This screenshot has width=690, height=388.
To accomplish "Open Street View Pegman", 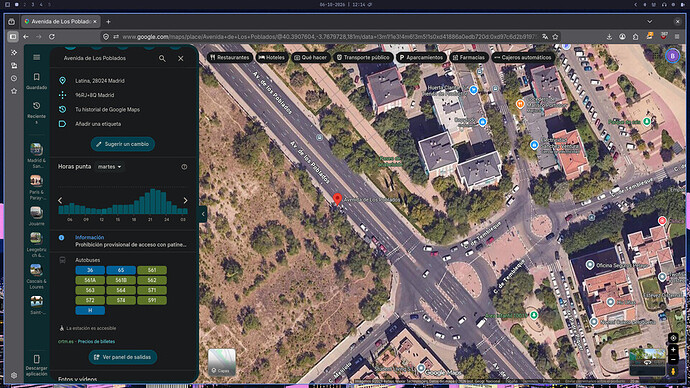I will click(673, 372).
